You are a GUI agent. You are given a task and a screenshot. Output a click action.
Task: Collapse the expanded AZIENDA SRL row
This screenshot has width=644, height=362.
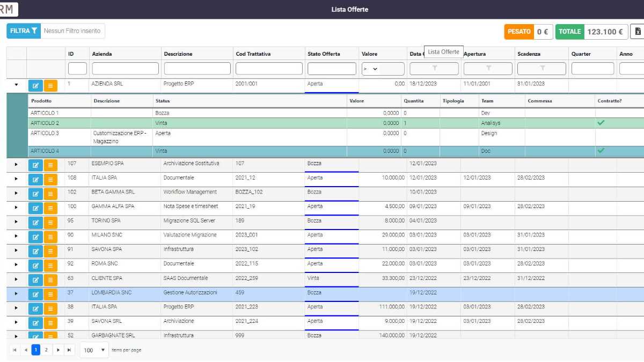pyautogui.click(x=16, y=85)
